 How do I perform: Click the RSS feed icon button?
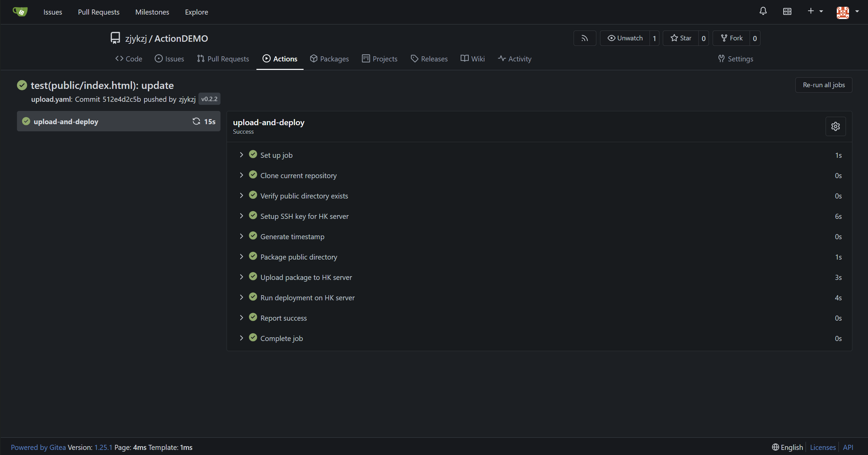[584, 38]
